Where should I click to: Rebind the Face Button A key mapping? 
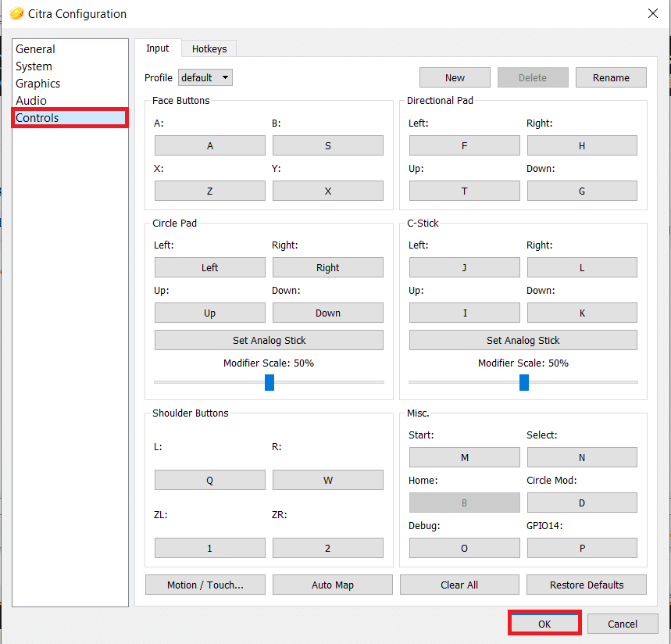coord(210,145)
